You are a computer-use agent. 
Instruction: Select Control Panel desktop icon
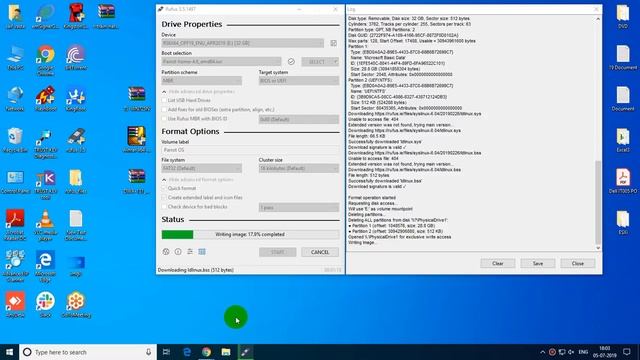[15, 182]
